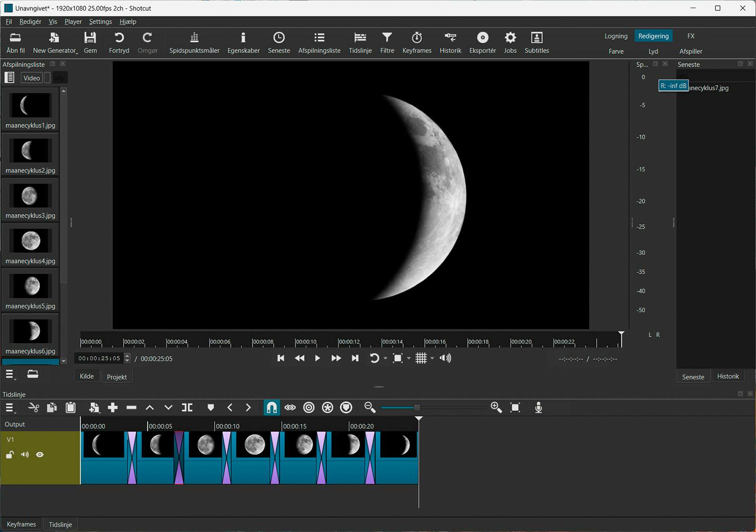The height and width of the screenshot is (532, 756).
Task: Toggle snap in the timeline
Action: (272, 407)
